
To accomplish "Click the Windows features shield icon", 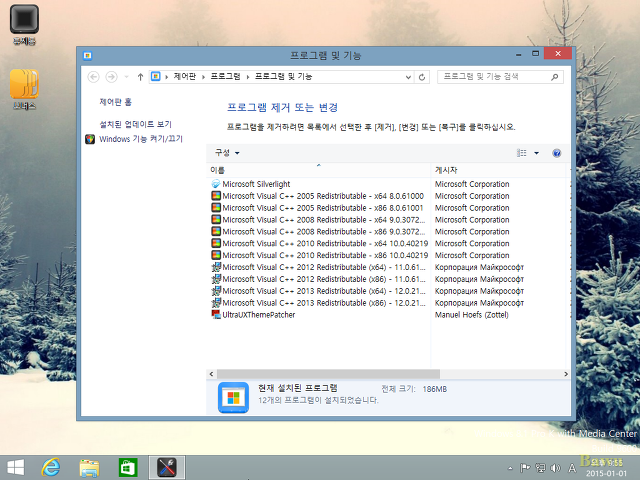I will click(x=90, y=139).
